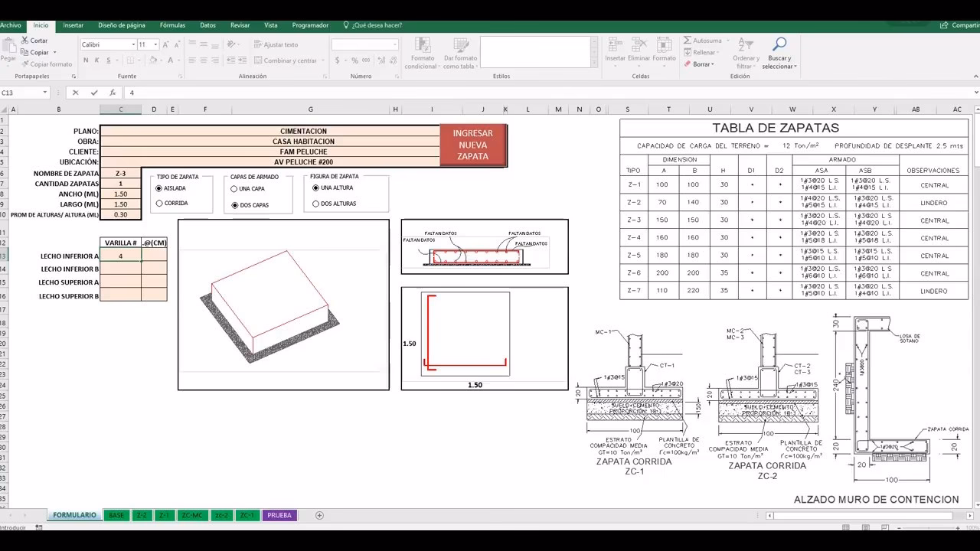Add a new sheet with the plus icon
980x551 pixels.
319,515
